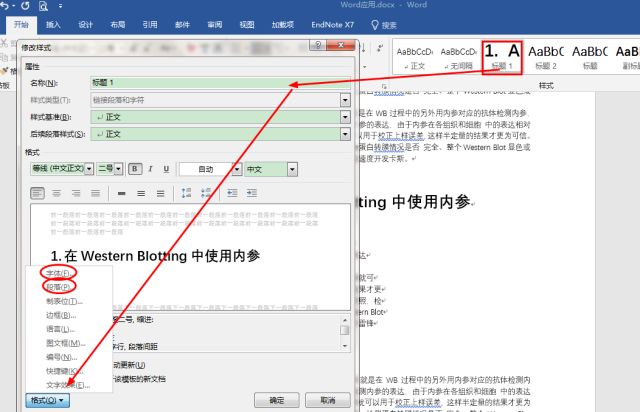Image resolution: width=640 pixels, height=412 pixels.
Task: Expand the 后续段落样式 dropdown arrow
Action: point(345,134)
